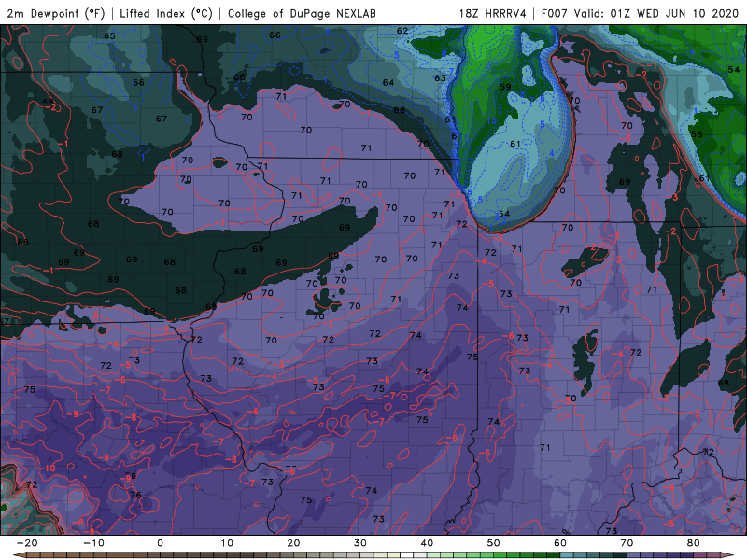Click the 50 label on the color scale
The image size is (747, 560).
coord(494,543)
